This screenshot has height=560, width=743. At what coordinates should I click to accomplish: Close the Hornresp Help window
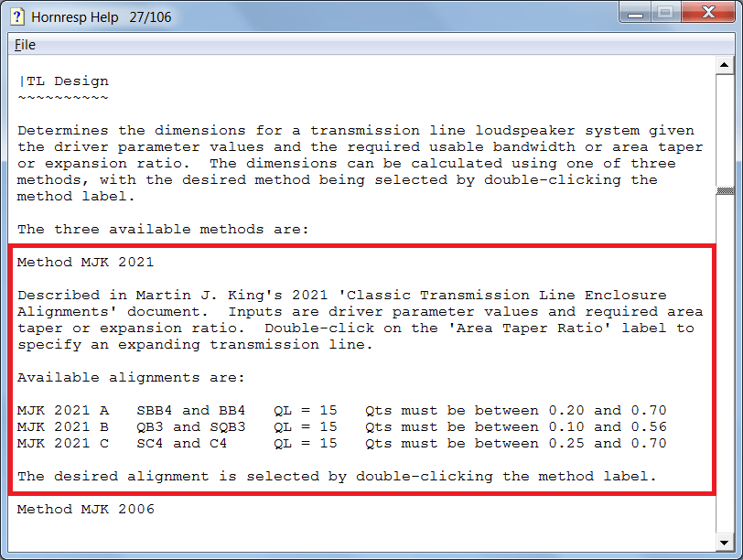(x=708, y=13)
